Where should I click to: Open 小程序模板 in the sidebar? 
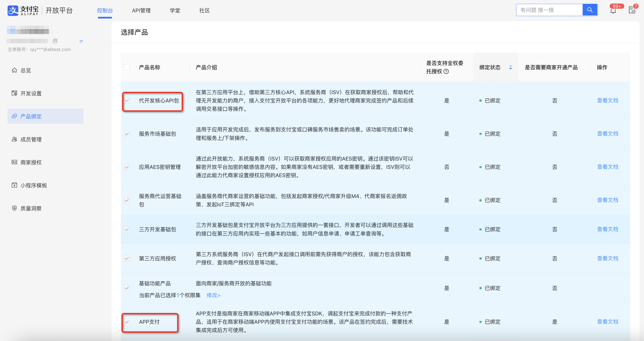(45, 185)
